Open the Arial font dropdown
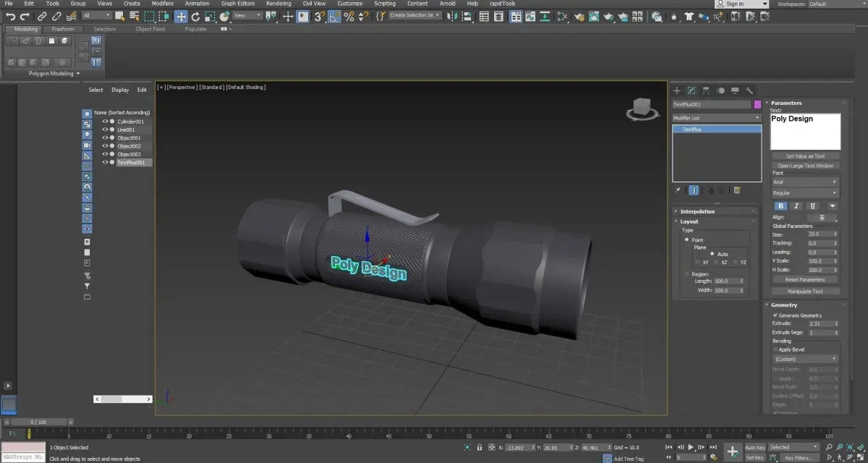Viewport: 868px width, 463px height. click(804, 182)
